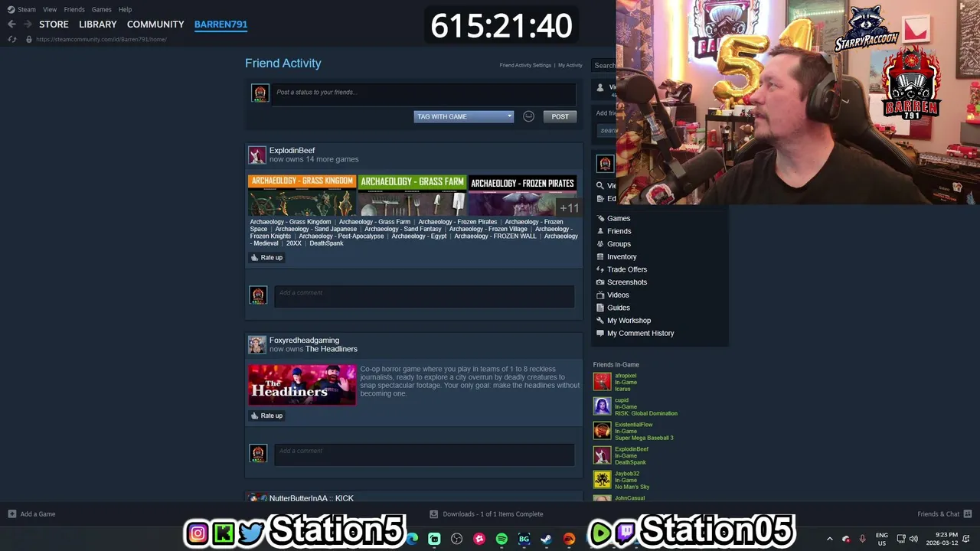Open the emoticon picker smiley icon

pos(528,116)
